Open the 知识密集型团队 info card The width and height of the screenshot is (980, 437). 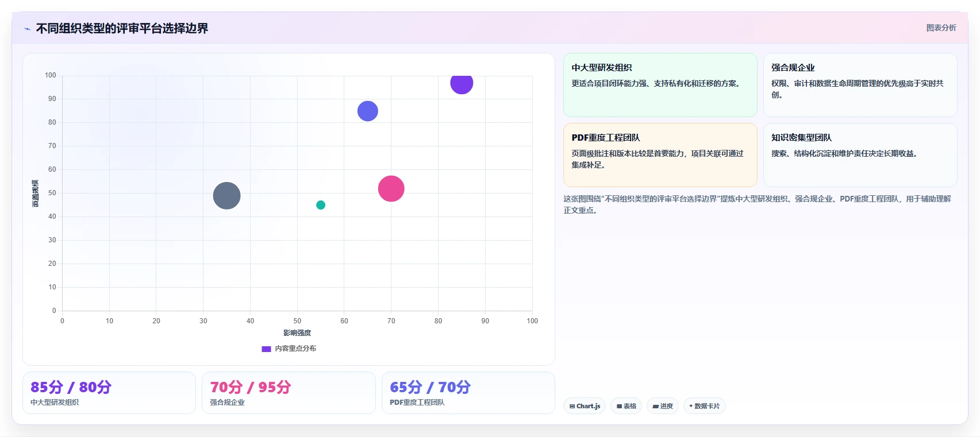pyautogui.click(x=860, y=155)
